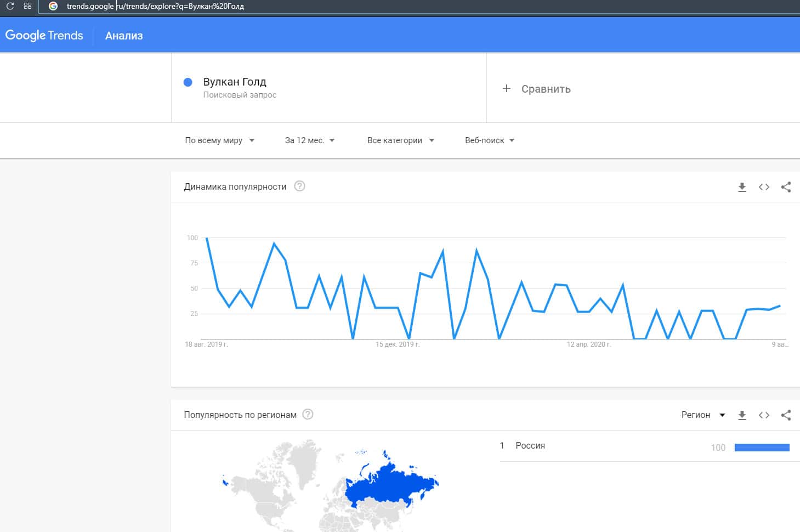
Task: Add a comparison term with Сравнить
Action: (x=537, y=89)
